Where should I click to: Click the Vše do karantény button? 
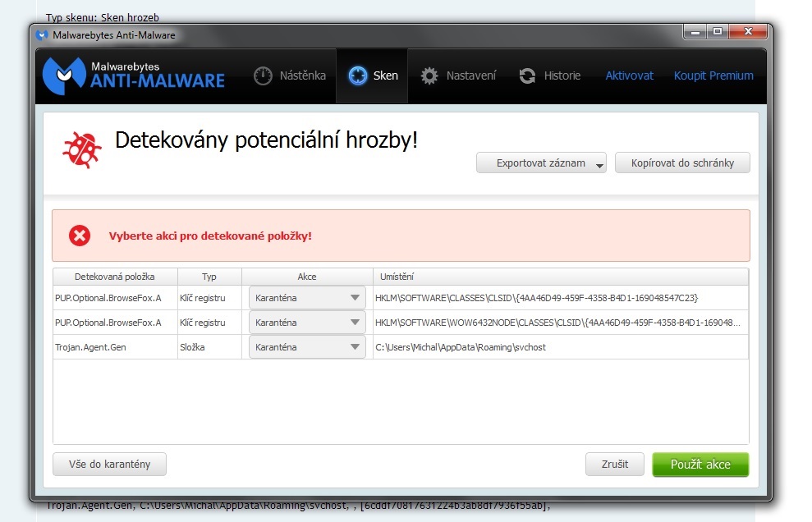[110, 464]
